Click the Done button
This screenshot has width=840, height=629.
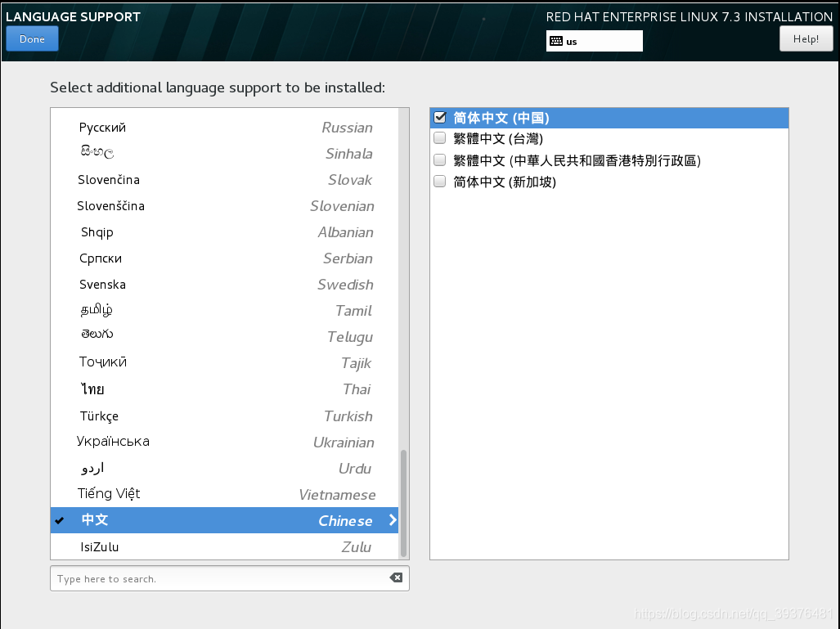pyautogui.click(x=32, y=39)
